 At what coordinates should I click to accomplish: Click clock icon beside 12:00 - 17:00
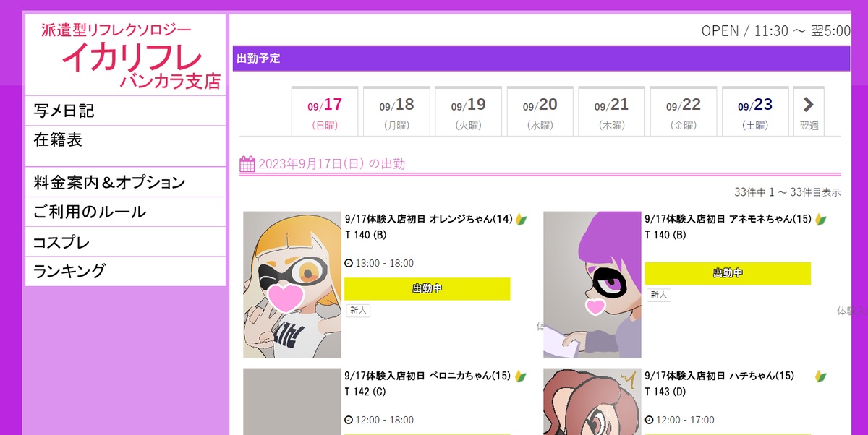tap(649, 420)
